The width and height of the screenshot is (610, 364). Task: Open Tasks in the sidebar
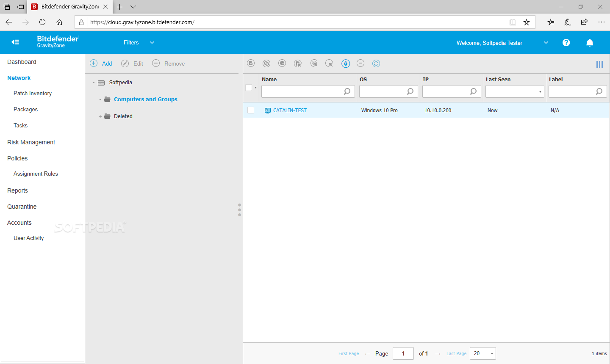coord(20,125)
